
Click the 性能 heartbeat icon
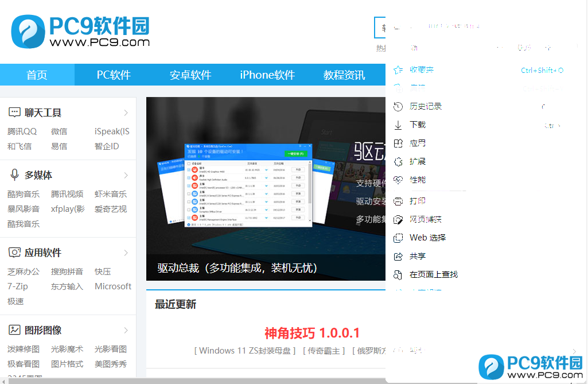point(398,180)
